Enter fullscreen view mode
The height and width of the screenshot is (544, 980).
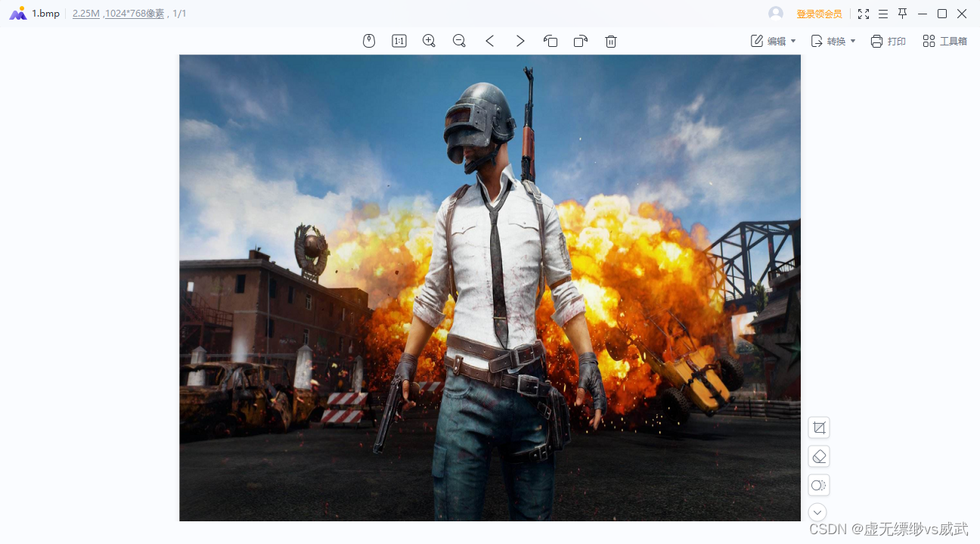pyautogui.click(x=864, y=14)
